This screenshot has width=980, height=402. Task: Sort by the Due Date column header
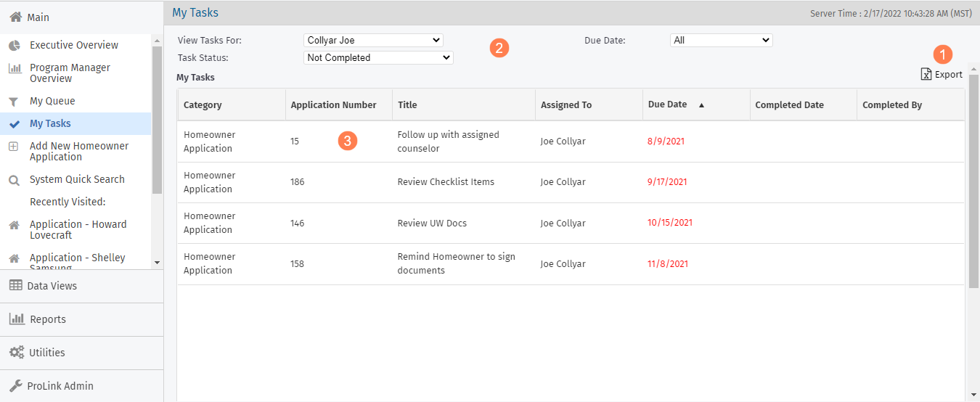[x=667, y=104]
